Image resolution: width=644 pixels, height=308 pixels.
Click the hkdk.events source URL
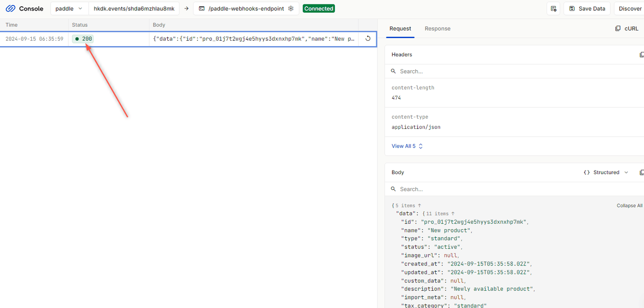tap(134, 9)
